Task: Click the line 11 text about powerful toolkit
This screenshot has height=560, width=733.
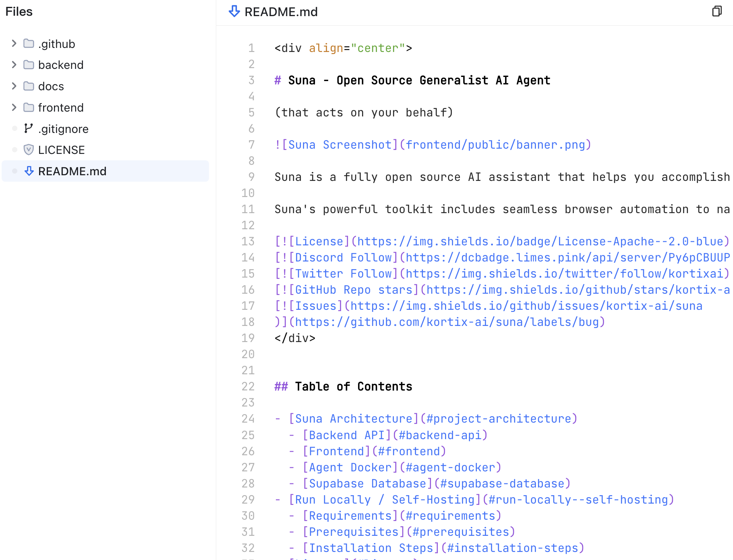Action: click(x=502, y=209)
